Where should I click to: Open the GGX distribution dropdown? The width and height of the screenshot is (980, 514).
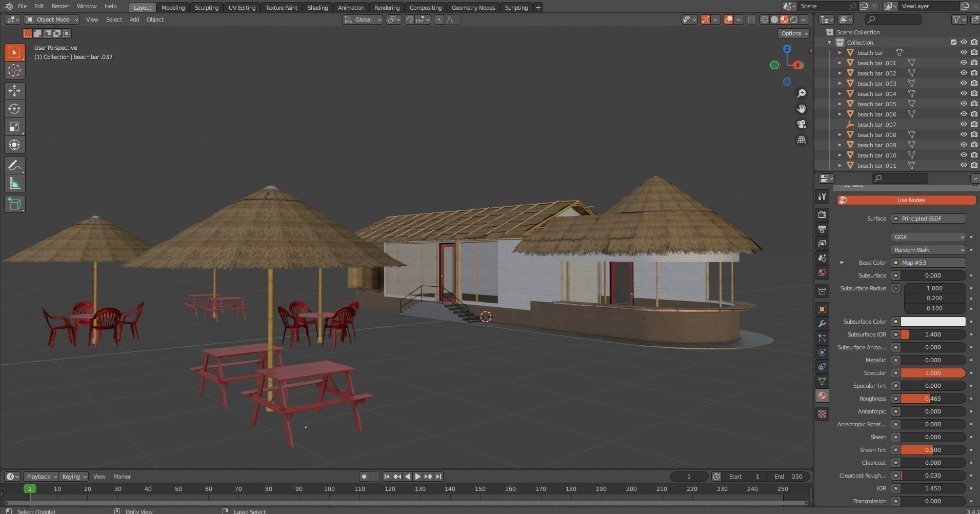(928, 237)
